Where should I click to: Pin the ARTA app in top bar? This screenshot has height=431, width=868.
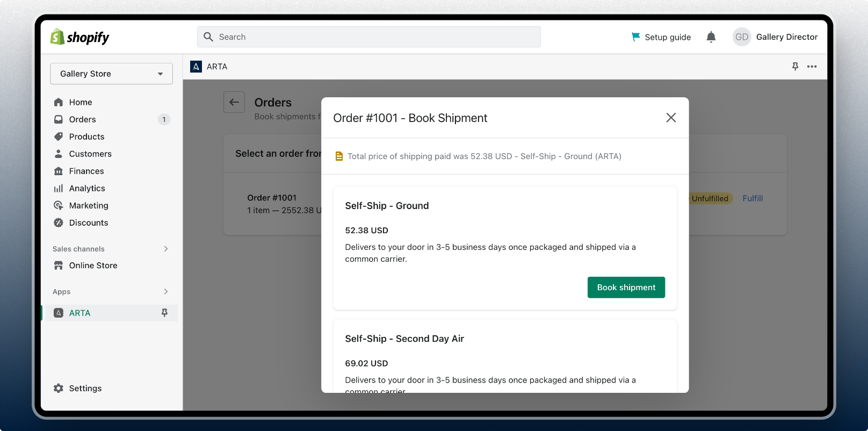(x=795, y=67)
